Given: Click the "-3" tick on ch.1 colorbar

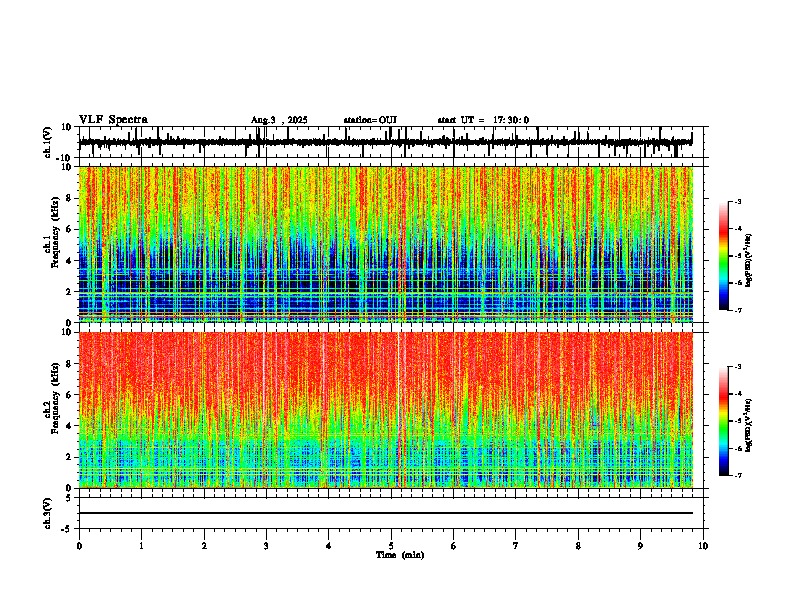Looking at the screenshot, I should [x=738, y=202].
